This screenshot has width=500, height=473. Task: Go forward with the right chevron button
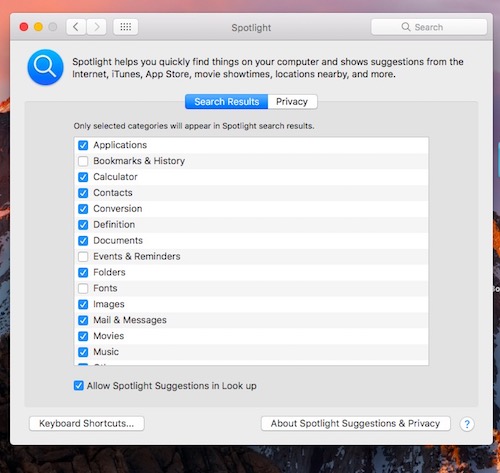pos(97,27)
